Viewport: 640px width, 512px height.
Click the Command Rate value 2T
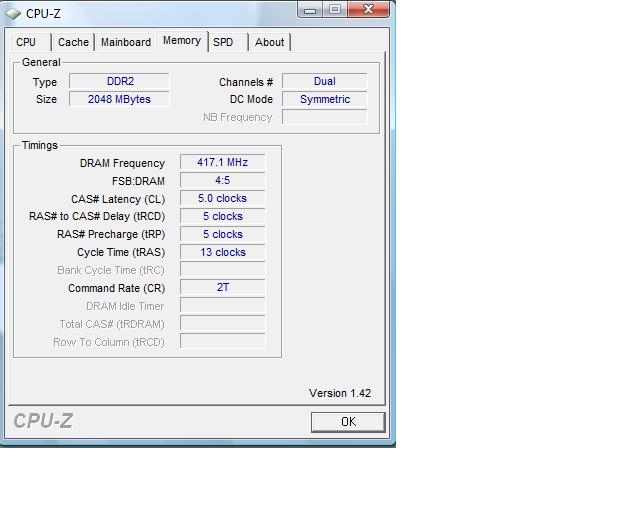[222, 287]
